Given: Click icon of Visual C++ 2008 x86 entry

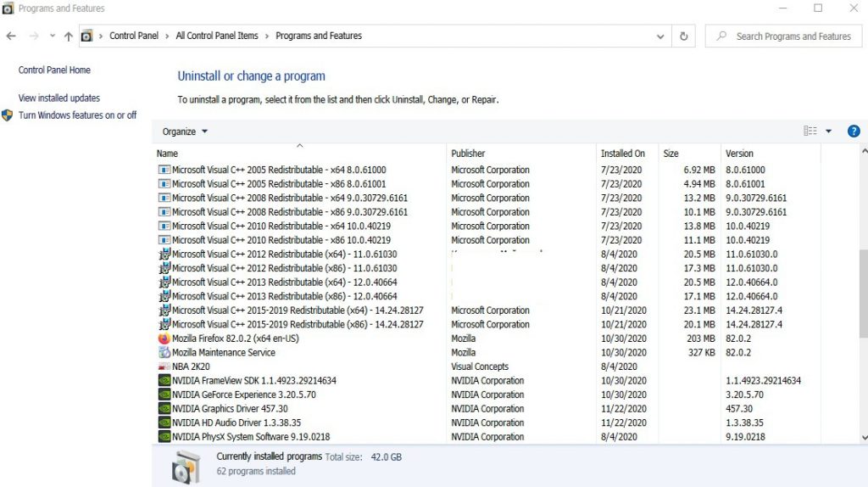Looking at the screenshot, I should [x=164, y=212].
